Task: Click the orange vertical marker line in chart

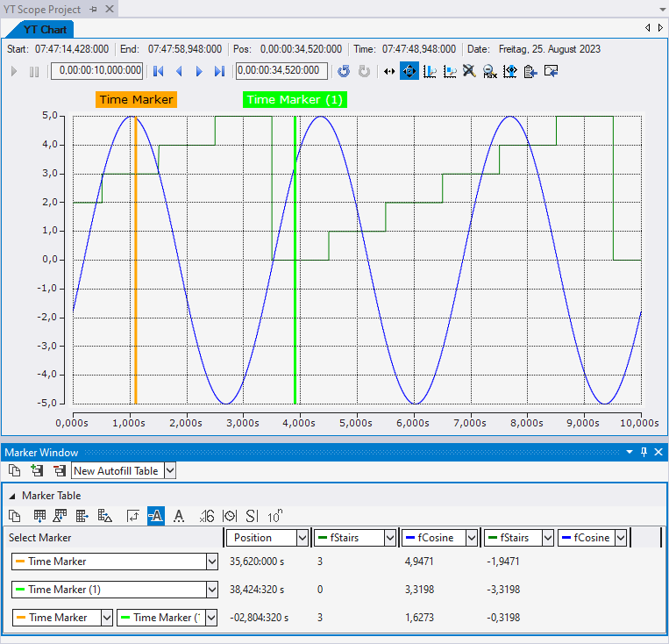Action: click(136, 260)
